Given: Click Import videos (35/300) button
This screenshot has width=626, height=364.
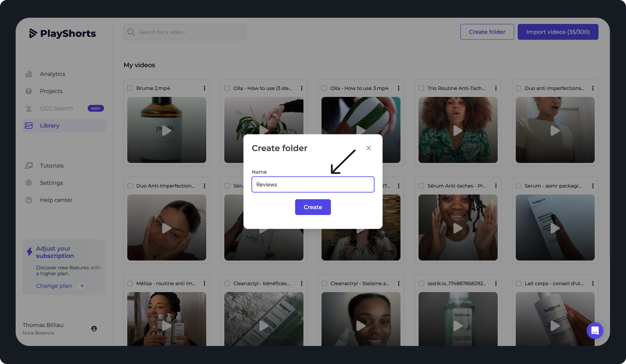Looking at the screenshot, I should click(x=558, y=32).
